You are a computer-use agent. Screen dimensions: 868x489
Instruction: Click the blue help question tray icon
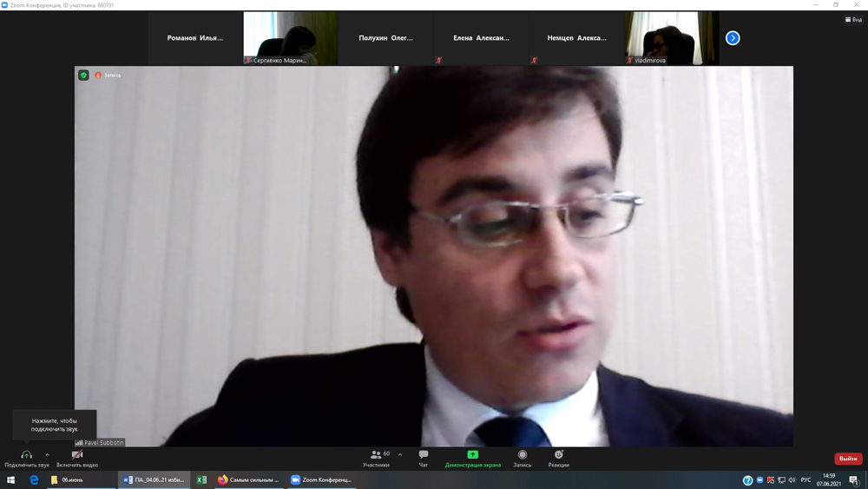[x=748, y=480]
